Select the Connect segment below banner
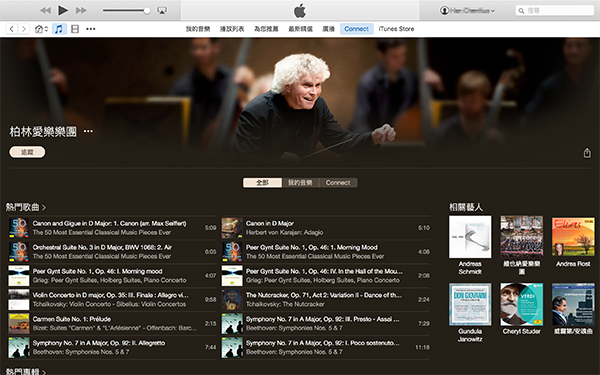Image resolution: width=600 pixels, height=375 pixels. [x=338, y=183]
